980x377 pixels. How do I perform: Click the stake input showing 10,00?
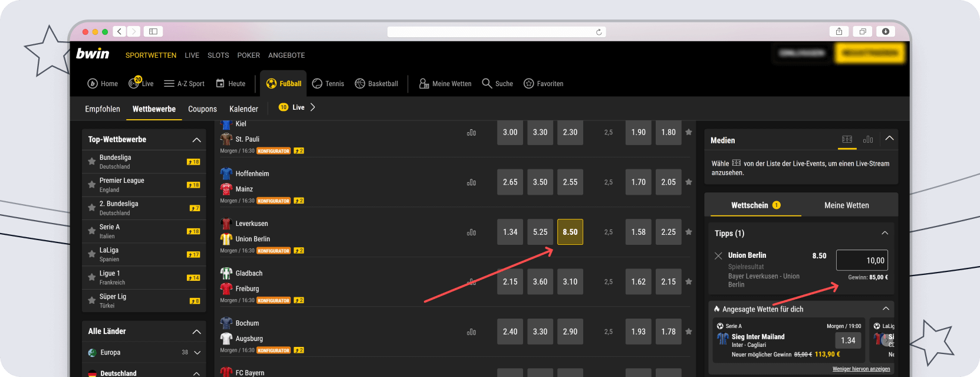point(862,260)
